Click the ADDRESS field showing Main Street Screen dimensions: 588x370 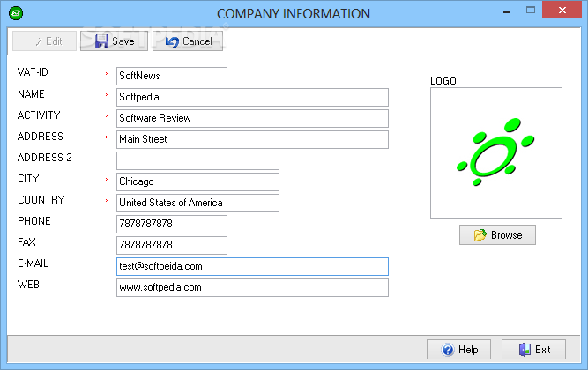252,139
